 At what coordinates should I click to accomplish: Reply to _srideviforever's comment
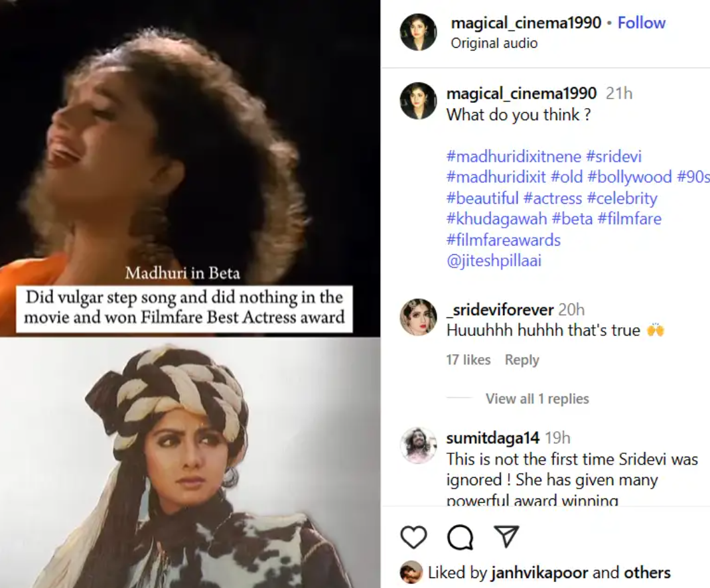click(522, 360)
